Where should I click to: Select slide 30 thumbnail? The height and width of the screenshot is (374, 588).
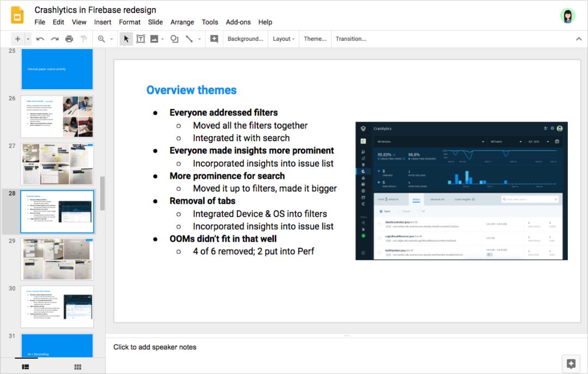pos(57,306)
